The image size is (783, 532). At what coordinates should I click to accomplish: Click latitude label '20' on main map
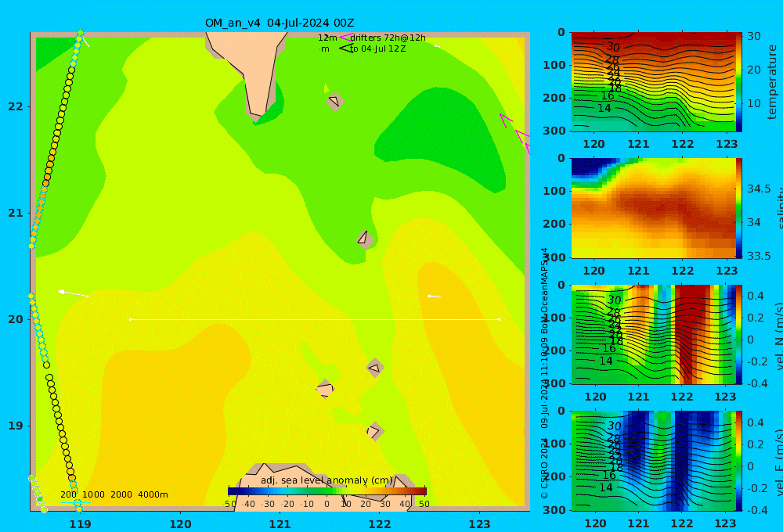pyautogui.click(x=16, y=319)
